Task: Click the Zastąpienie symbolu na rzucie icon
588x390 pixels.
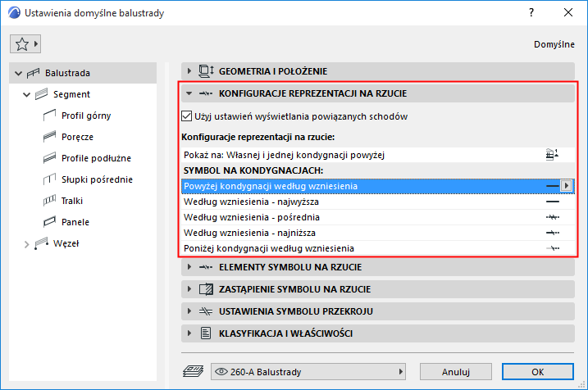Action: click(206, 289)
